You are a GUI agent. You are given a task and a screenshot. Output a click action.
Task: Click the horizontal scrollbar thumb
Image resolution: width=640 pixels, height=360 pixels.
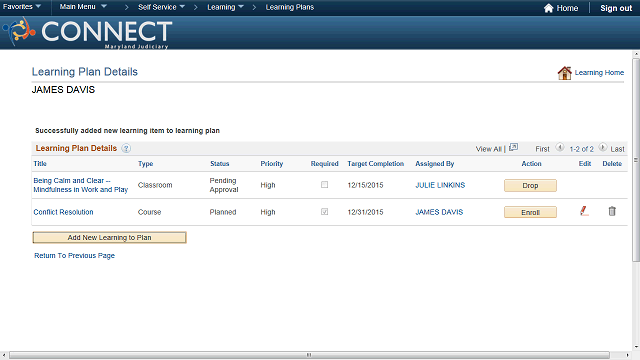309,355
